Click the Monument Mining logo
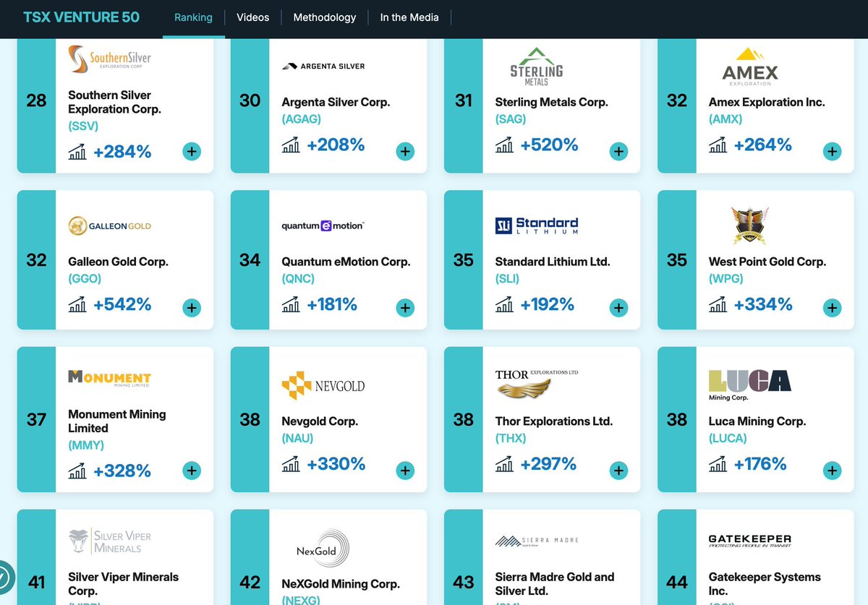This screenshot has height=605, width=868. pyautogui.click(x=109, y=379)
